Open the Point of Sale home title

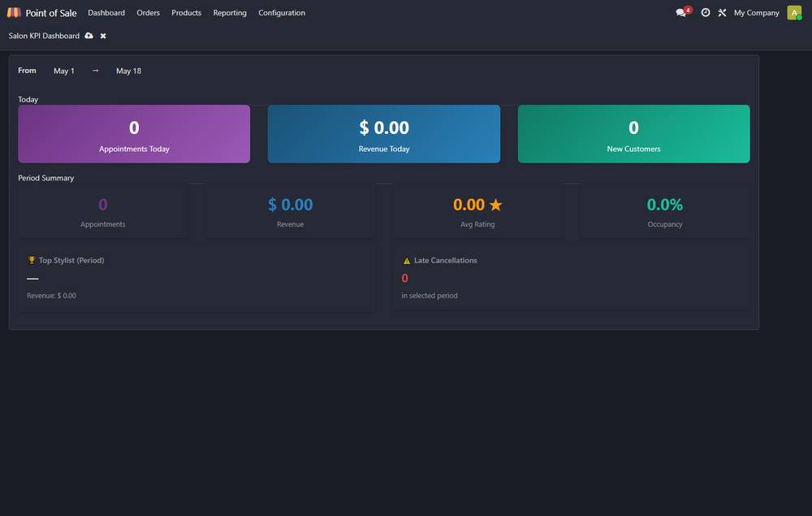point(50,13)
